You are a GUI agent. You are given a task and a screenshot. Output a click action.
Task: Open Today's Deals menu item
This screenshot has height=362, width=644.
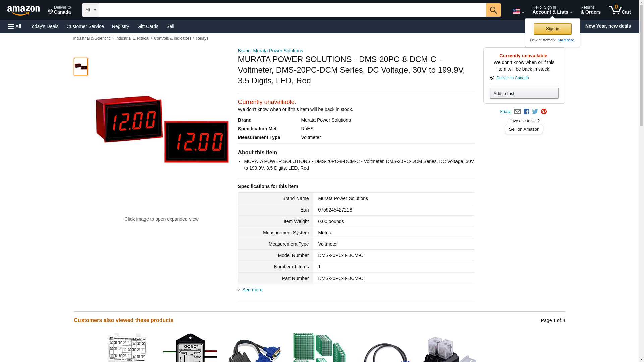tap(44, 26)
